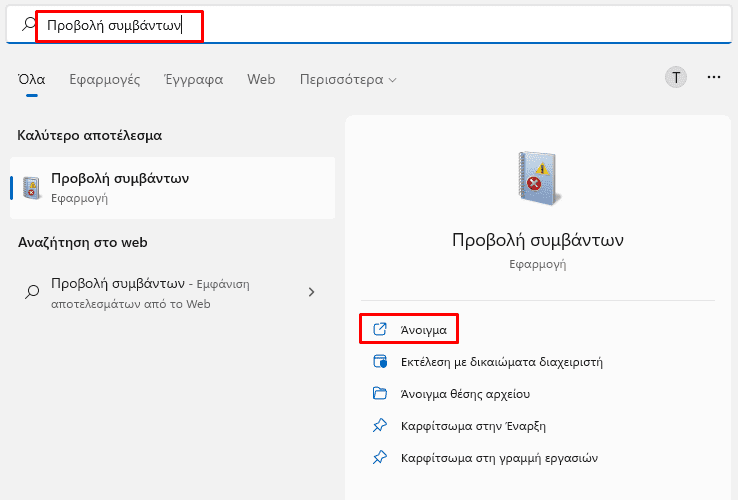Click Άνοιγμα θέσης αρχείου
738x500 pixels.
click(x=465, y=393)
